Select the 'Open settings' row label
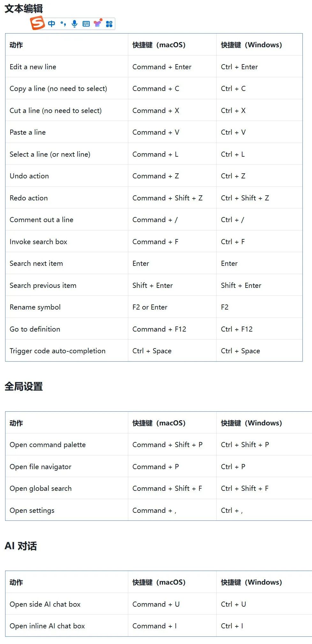The height and width of the screenshot is (644, 312). pyautogui.click(x=32, y=511)
